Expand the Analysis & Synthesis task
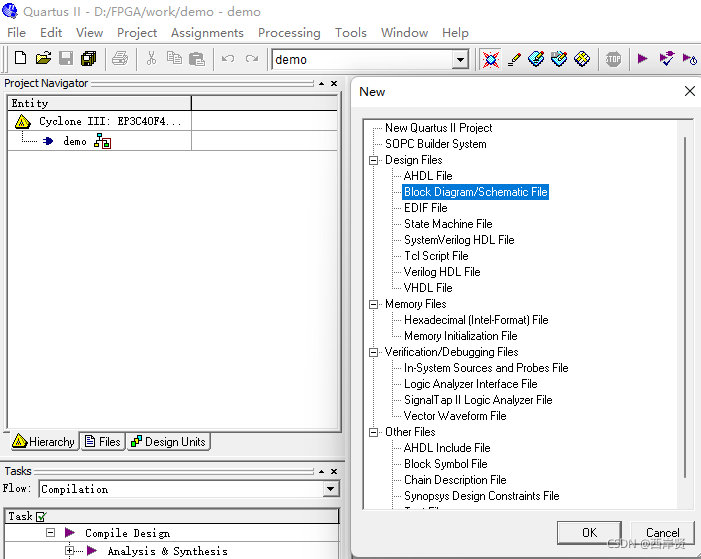The width and height of the screenshot is (701, 559). (x=69, y=551)
